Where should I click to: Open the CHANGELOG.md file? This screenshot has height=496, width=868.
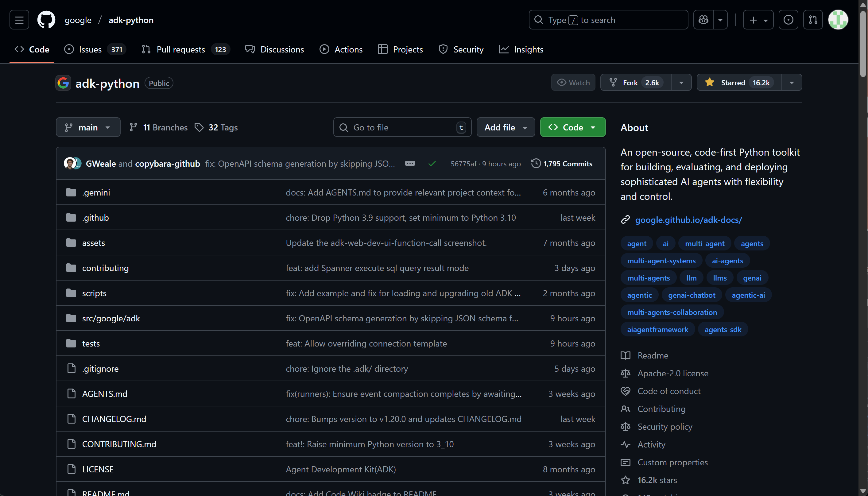click(114, 419)
